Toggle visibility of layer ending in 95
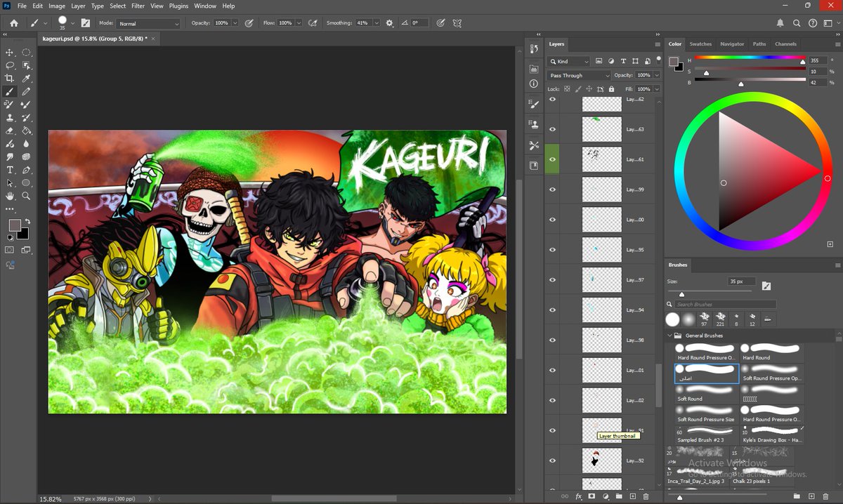The width and height of the screenshot is (843, 504). click(x=552, y=250)
